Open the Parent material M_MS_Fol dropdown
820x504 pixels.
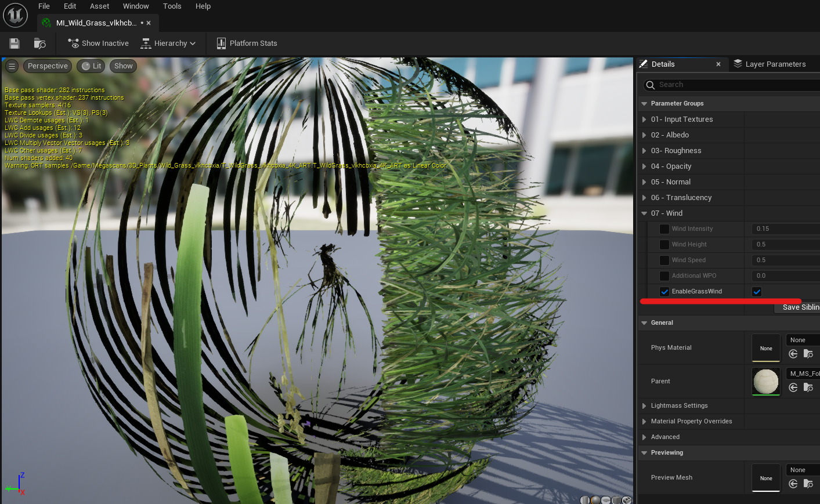coord(803,374)
